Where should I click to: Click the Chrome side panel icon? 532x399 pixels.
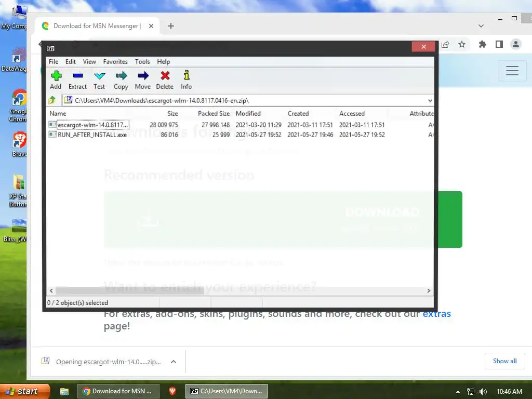point(499,44)
